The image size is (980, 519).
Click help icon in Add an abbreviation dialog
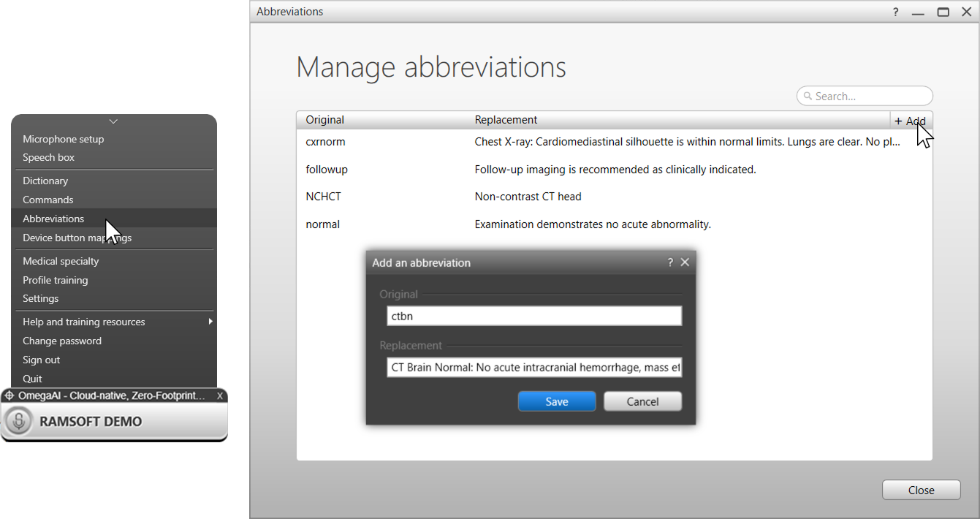[670, 262]
